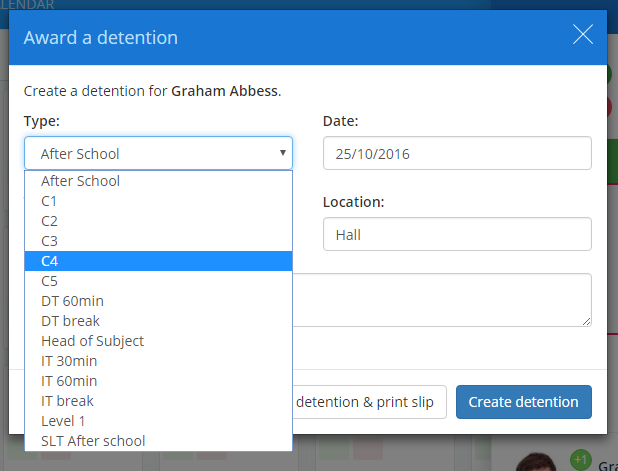Screen dimensions: 618x471
Task: Click the textarea resize handle
Action: click(586, 322)
